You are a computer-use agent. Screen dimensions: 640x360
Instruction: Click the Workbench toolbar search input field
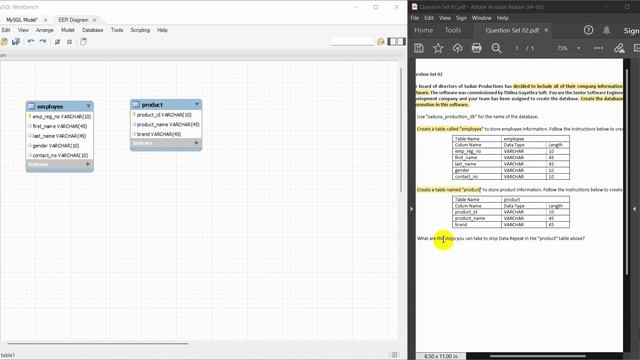point(352,42)
